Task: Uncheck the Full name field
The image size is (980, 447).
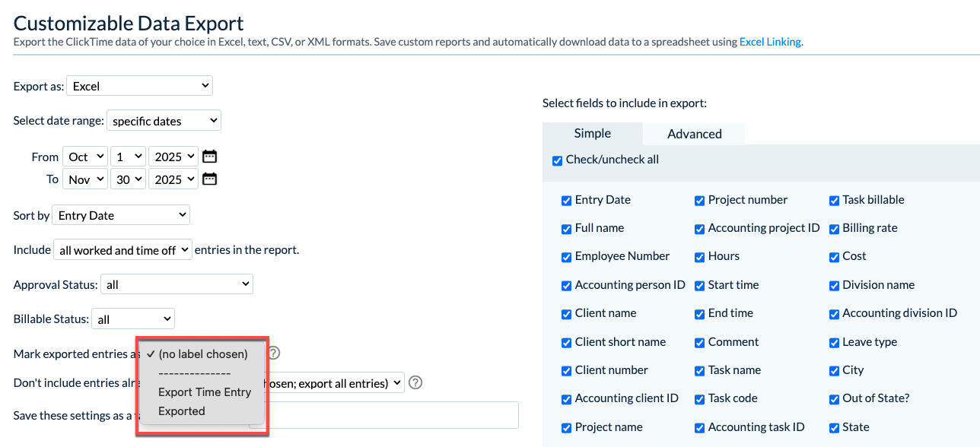Action: (x=567, y=229)
